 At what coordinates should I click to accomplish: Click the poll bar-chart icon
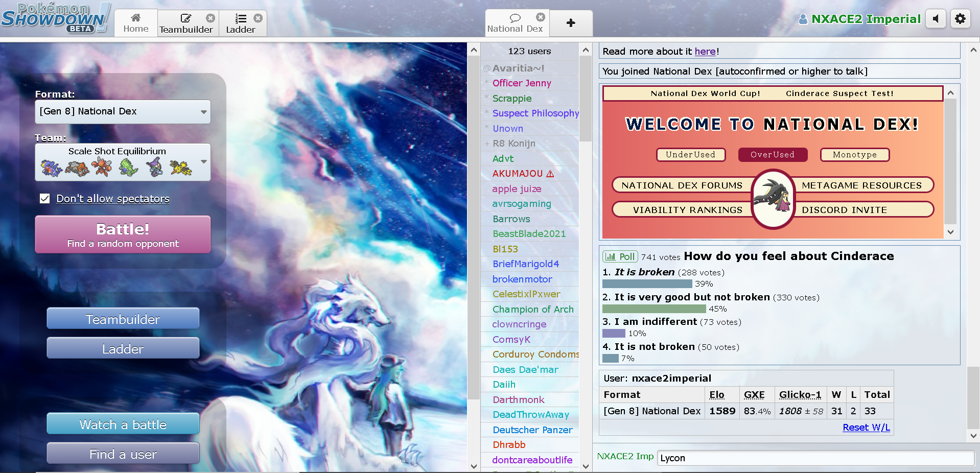click(x=610, y=256)
